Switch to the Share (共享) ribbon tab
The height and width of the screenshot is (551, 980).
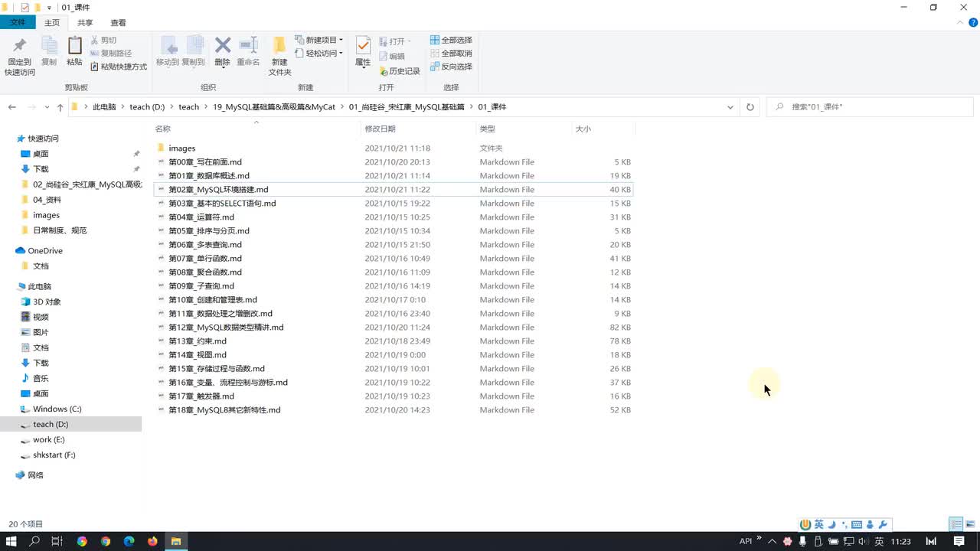tap(85, 23)
